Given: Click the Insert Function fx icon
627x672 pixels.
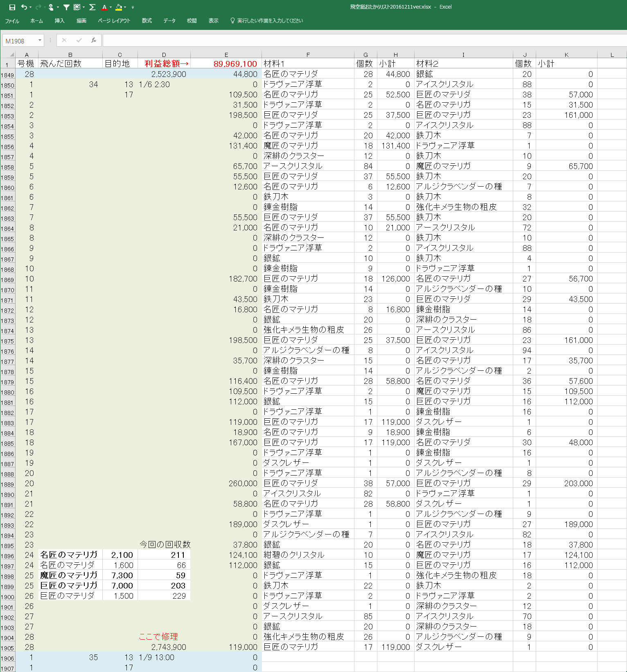Looking at the screenshot, I should (x=93, y=40).
